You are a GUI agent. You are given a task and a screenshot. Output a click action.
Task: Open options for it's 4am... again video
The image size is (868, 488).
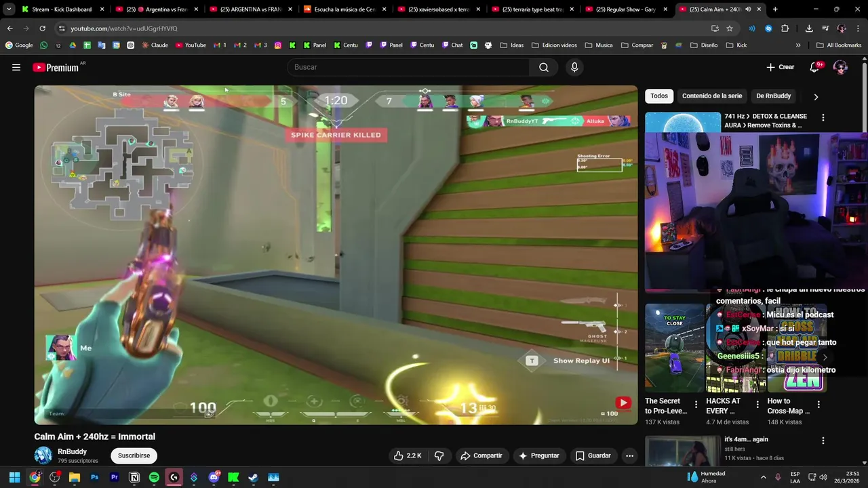pyautogui.click(x=823, y=441)
